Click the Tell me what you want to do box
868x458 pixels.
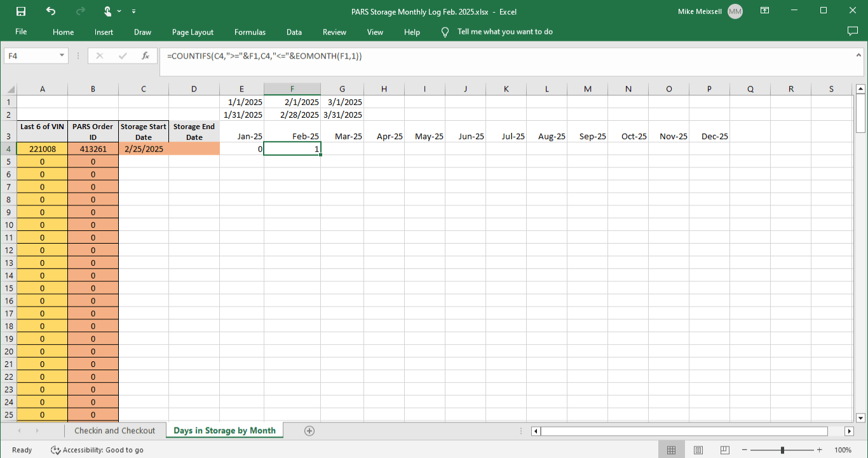point(505,32)
